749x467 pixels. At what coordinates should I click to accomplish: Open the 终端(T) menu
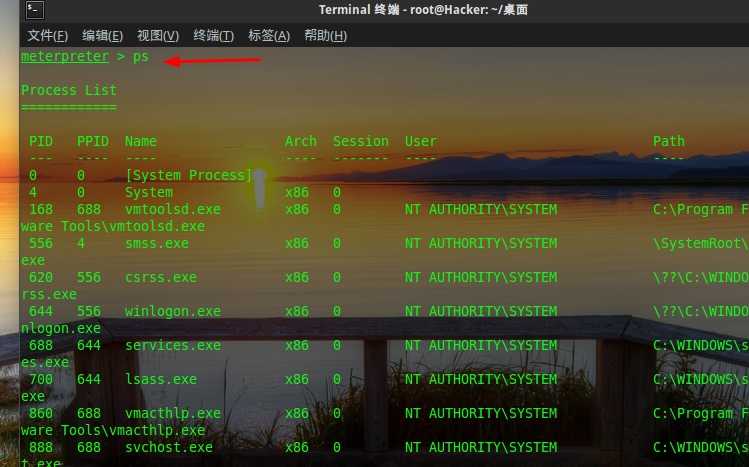click(214, 35)
